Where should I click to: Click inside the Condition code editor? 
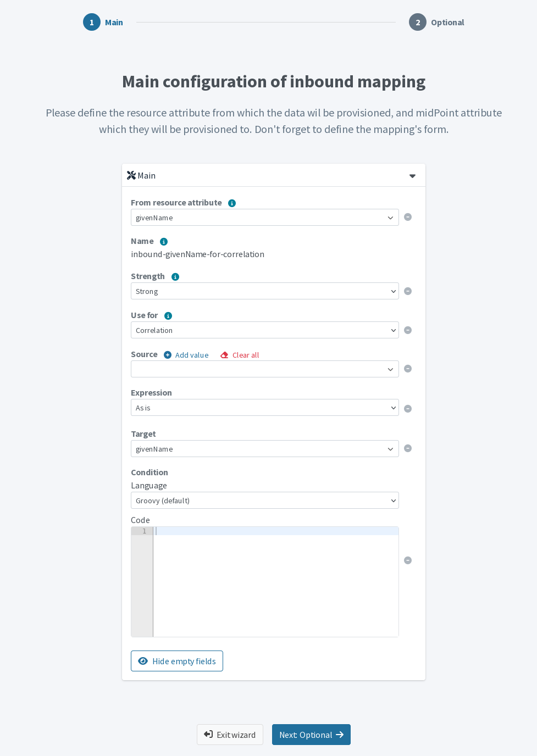[275, 577]
